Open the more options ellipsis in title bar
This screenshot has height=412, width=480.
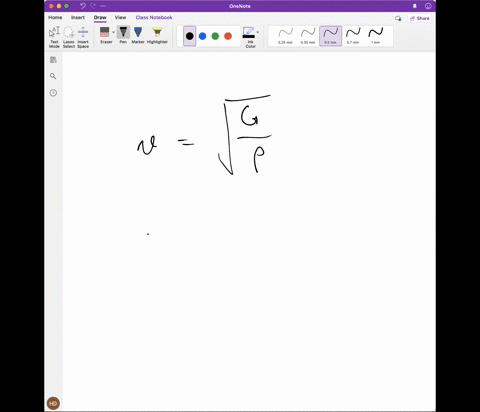pos(103,6)
